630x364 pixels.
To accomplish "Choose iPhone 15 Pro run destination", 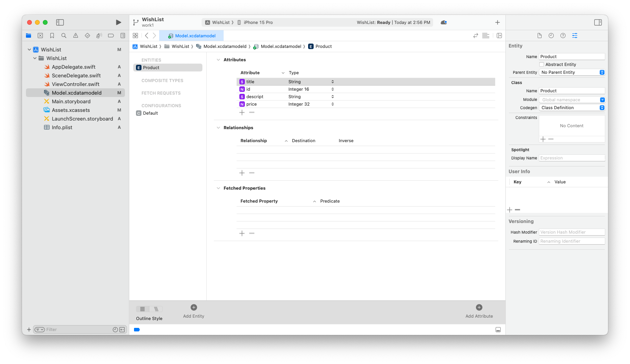I will 255,23.
